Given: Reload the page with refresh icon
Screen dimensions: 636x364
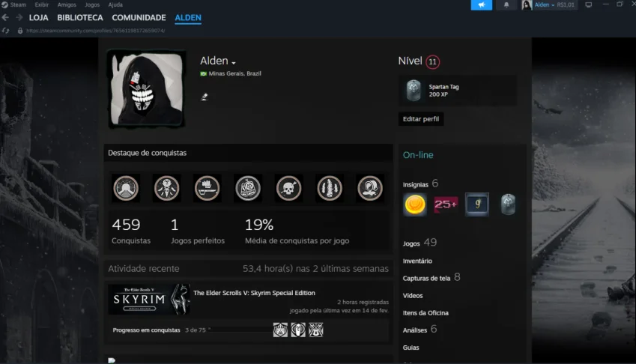Looking at the screenshot, I should point(5,31).
